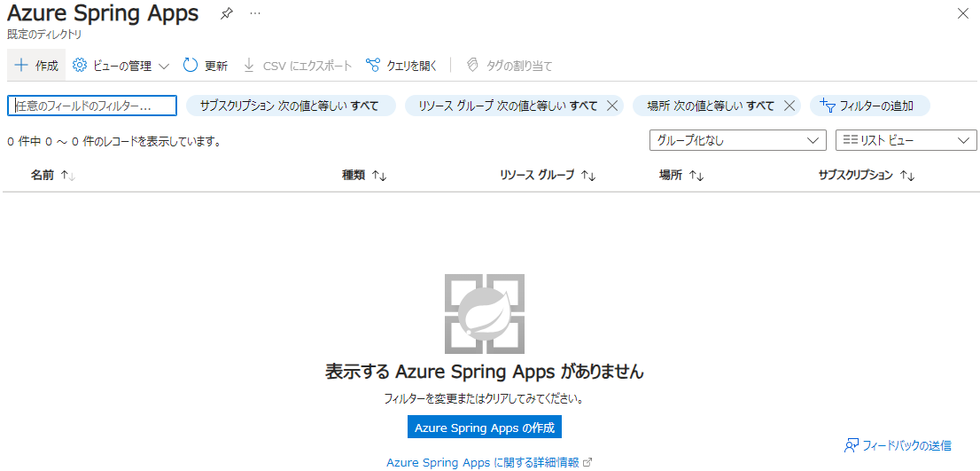Expand the リスト ビュー dropdown
This screenshot has width=980, height=471.
(906, 141)
